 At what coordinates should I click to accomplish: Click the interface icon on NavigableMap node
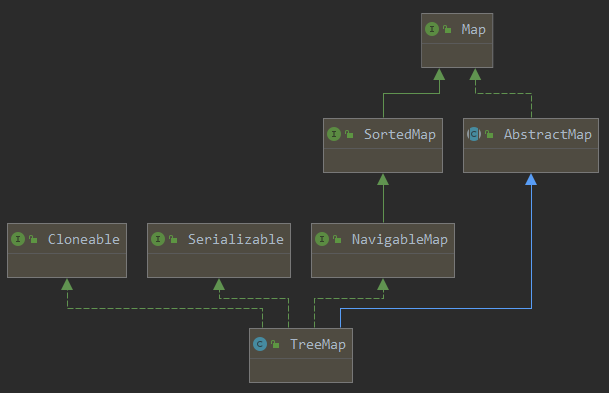click(x=322, y=239)
